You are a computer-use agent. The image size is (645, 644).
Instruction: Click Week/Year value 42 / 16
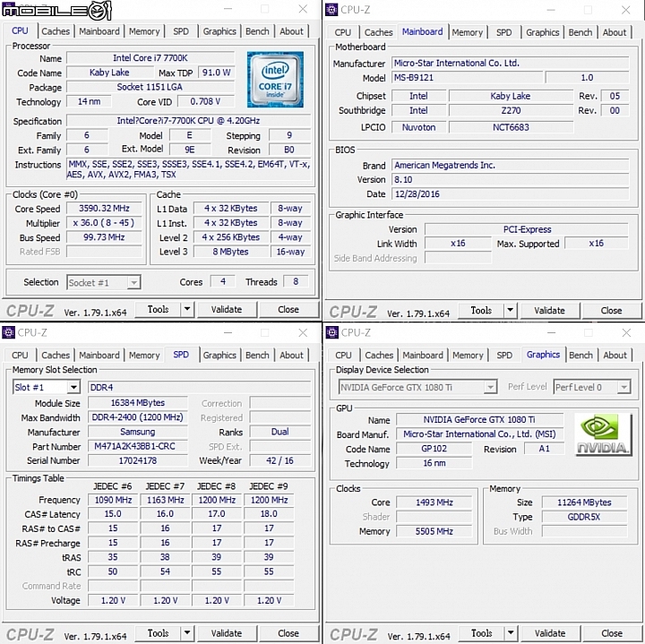(279, 460)
